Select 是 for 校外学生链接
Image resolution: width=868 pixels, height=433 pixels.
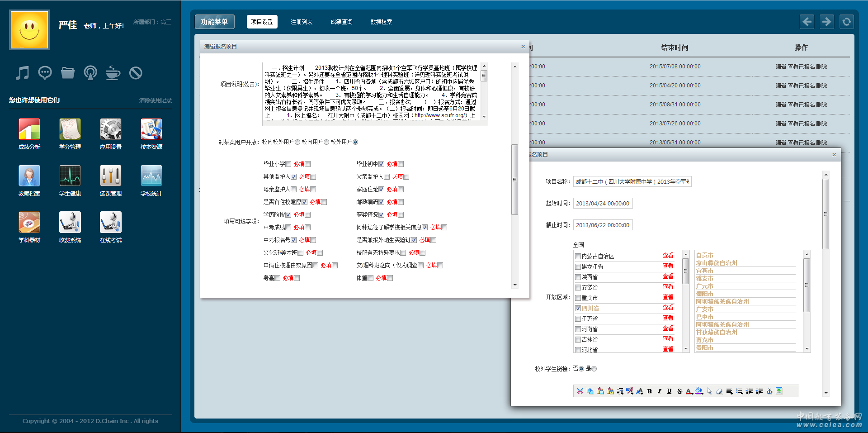594,369
